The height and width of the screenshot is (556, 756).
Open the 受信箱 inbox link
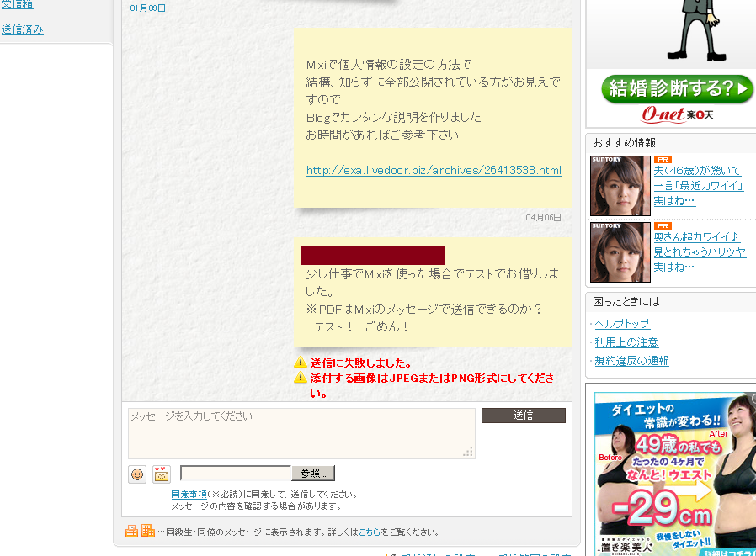[x=17, y=4]
